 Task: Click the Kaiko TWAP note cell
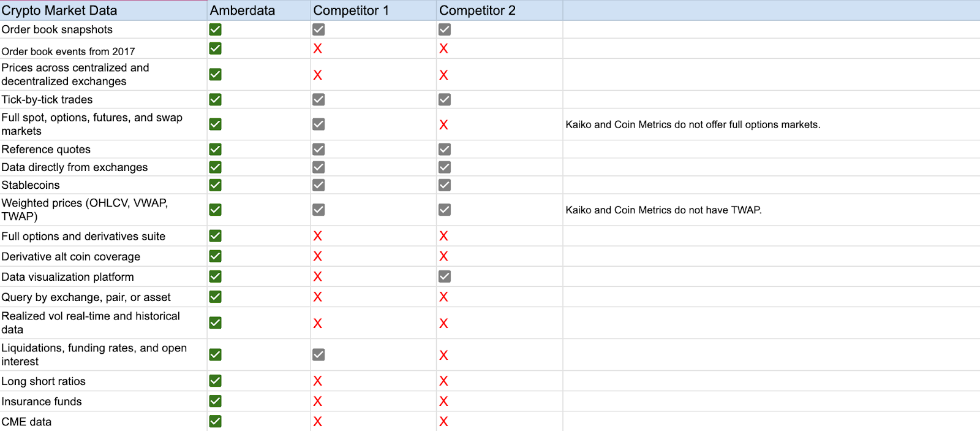tap(663, 210)
